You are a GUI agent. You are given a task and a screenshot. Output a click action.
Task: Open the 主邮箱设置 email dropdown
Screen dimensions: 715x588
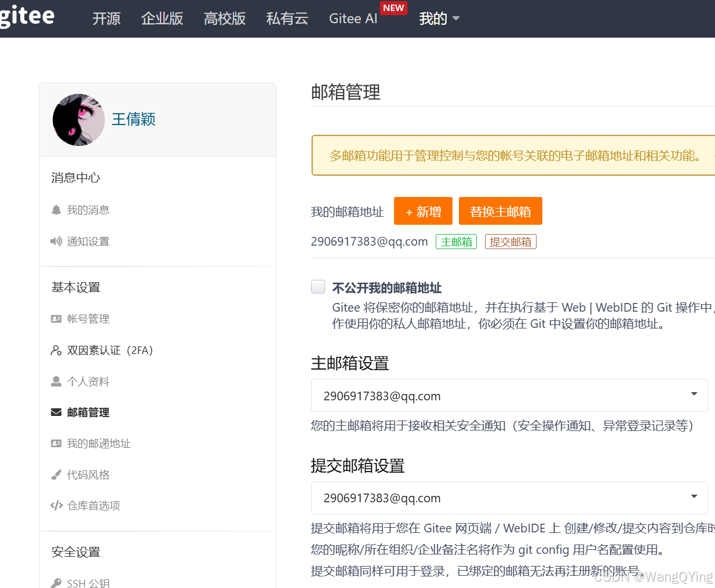(693, 395)
